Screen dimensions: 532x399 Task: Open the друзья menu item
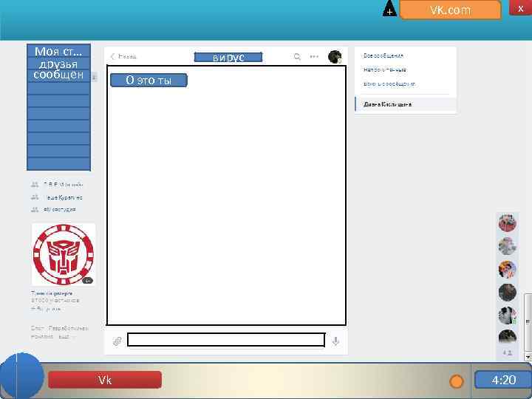[58, 64]
